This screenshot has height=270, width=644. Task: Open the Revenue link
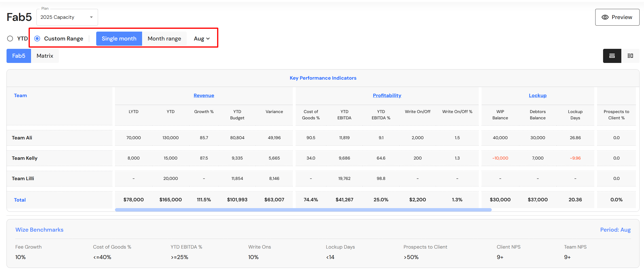tap(204, 96)
